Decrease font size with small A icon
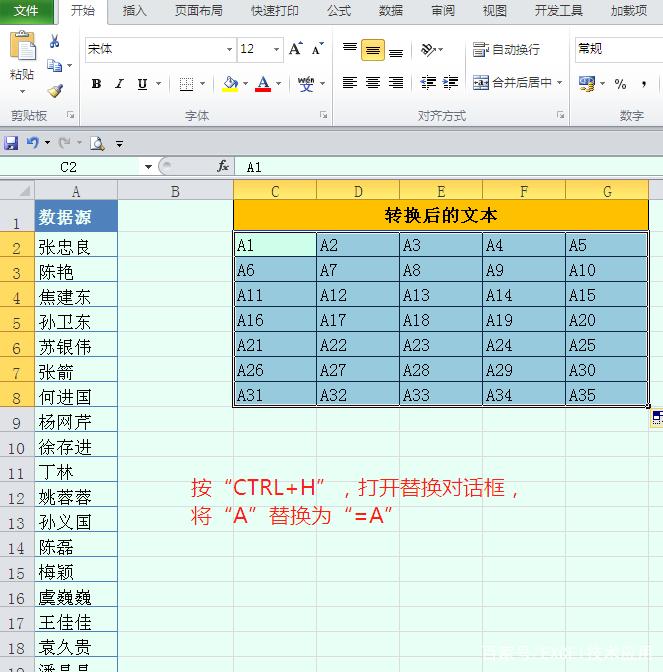This screenshot has width=663, height=672. 317,49
